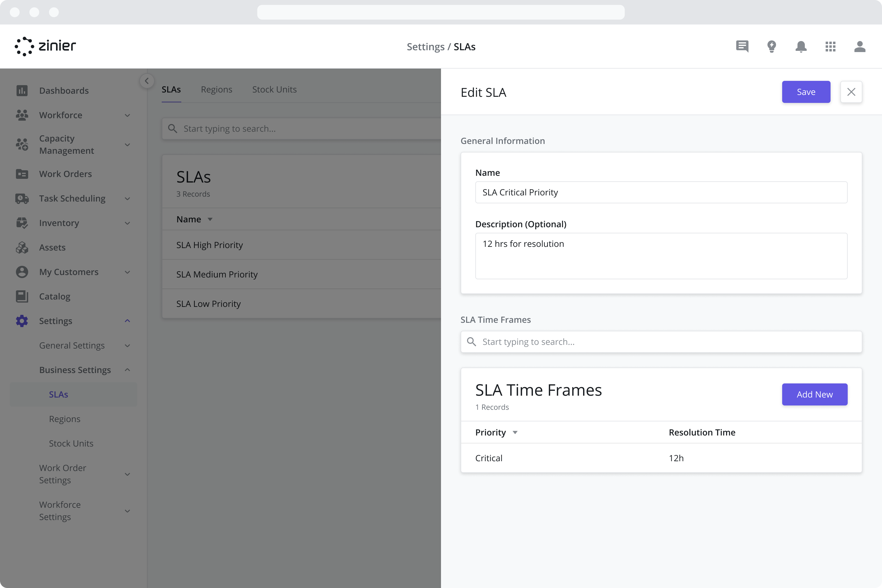
Task: Sort the Priority column
Action: [x=515, y=432]
